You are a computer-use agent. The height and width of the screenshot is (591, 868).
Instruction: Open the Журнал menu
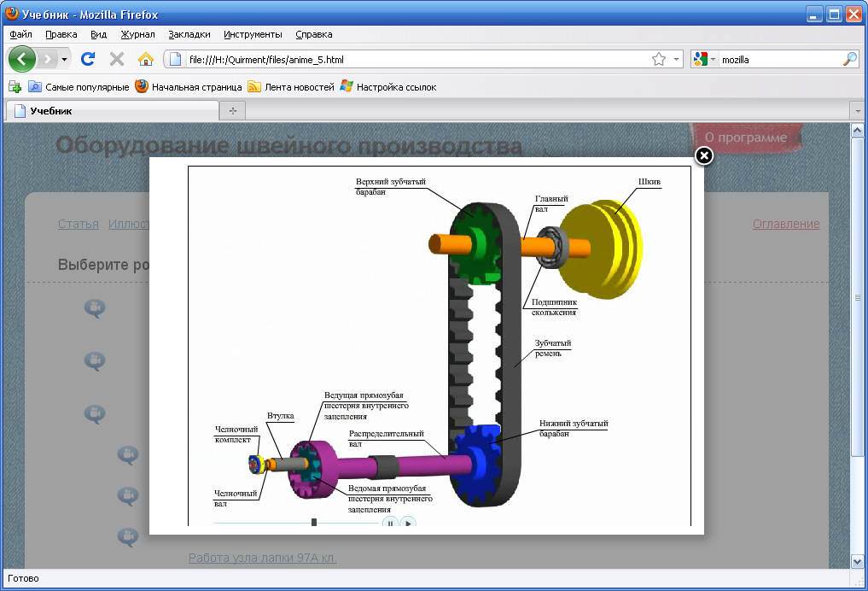pos(138,34)
